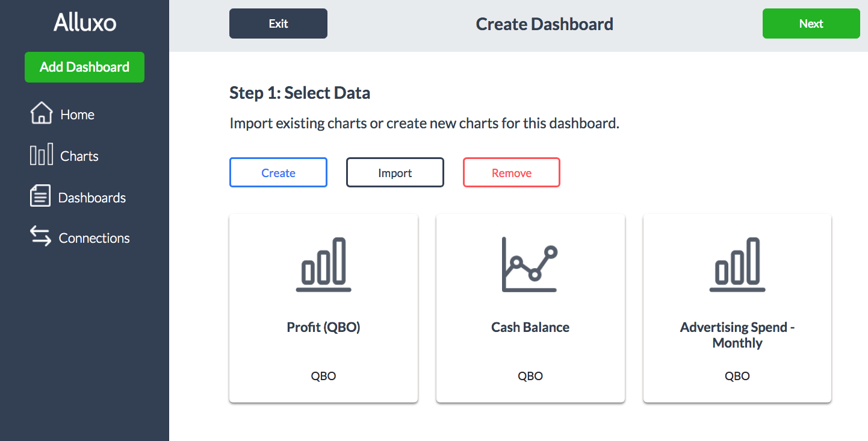Screen dimensions: 868x441
Task: Click the Import button
Action: coord(395,173)
